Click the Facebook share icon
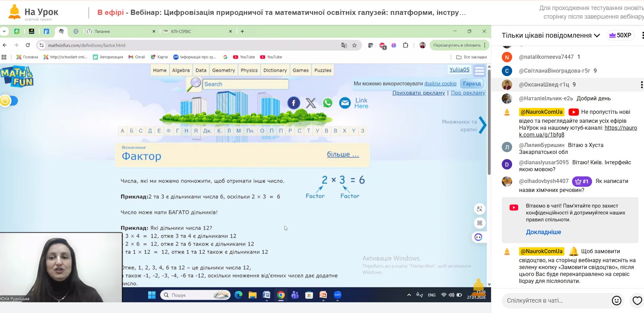This screenshot has width=644, height=313. pyautogui.click(x=293, y=103)
